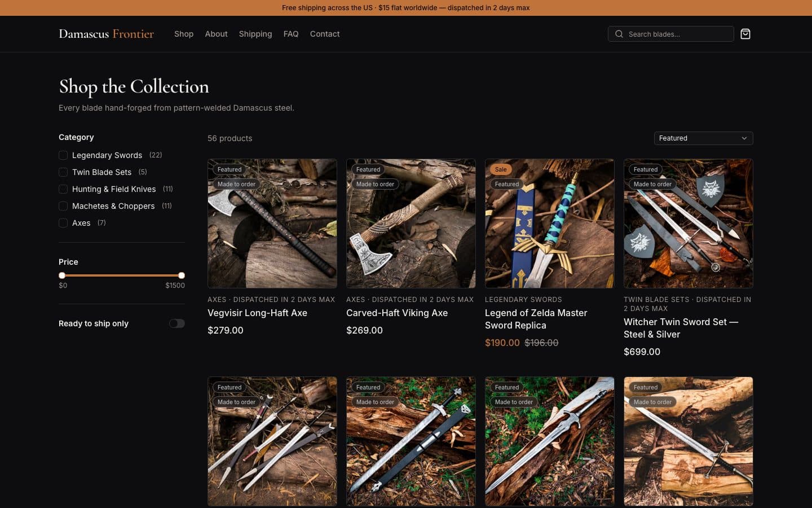812x508 pixels.
Task: Click the Sale badge on Zelda sword
Action: 501,169
